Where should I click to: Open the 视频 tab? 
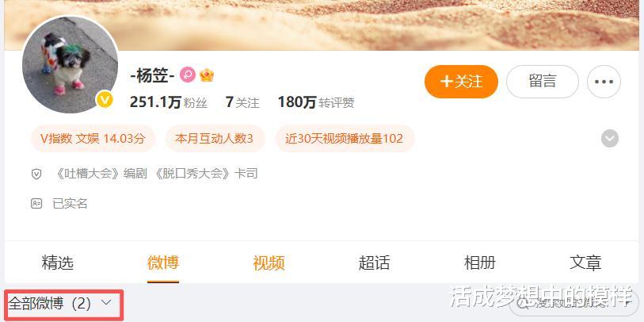269,263
